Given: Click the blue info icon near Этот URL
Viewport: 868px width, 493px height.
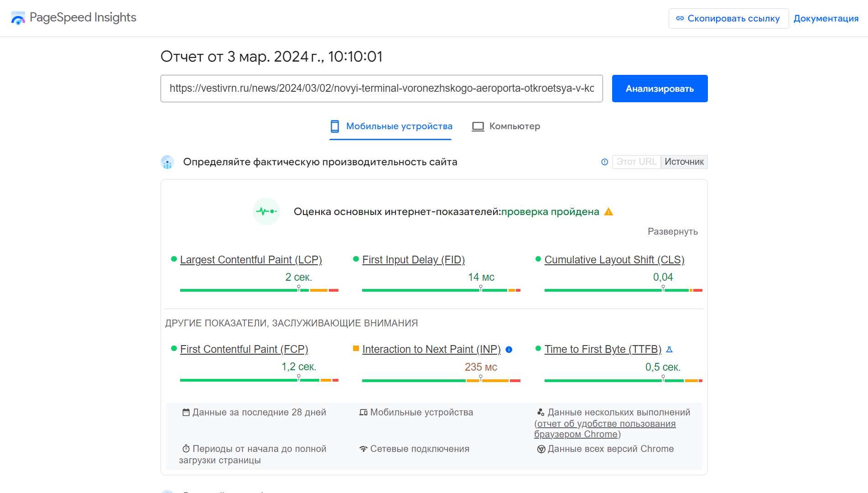Looking at the screenshot, I should 604,162.
